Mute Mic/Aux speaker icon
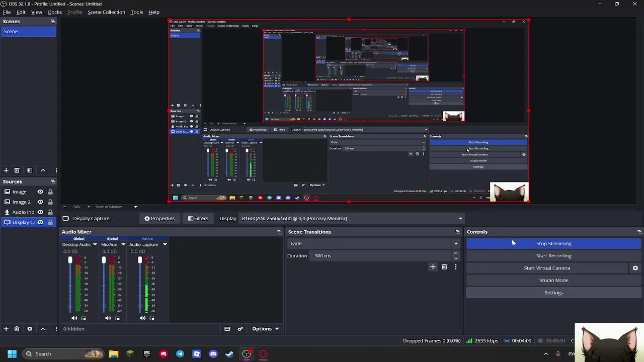This screenshot has height=362, width=644. pos(108,318)
